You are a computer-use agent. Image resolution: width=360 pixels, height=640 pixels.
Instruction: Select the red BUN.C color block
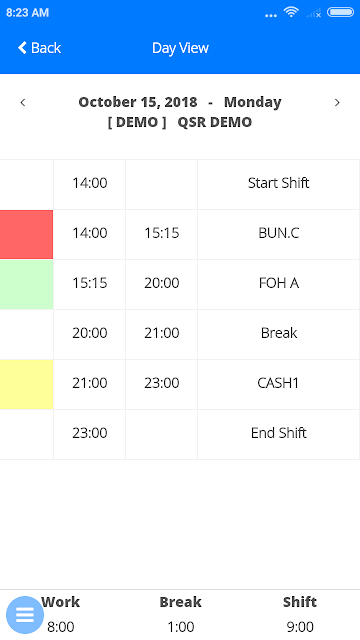pyautogui.click(x=27, y=234)
